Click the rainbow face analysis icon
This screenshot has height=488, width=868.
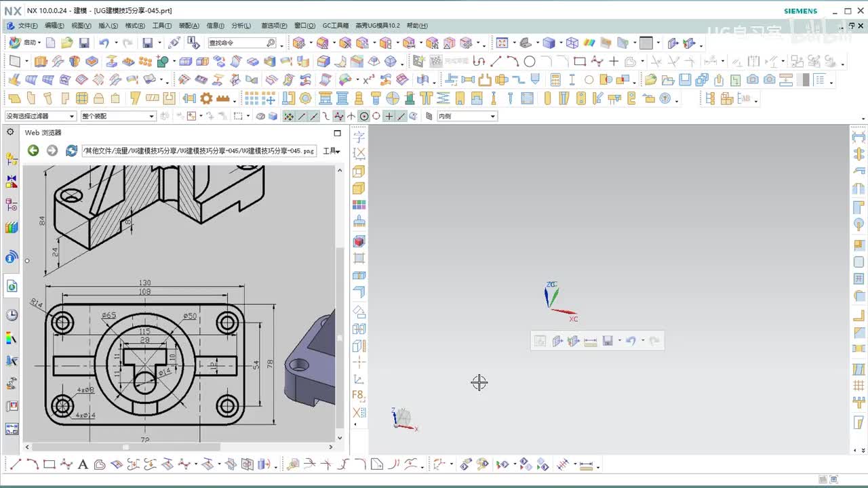(x=589, y=43)
